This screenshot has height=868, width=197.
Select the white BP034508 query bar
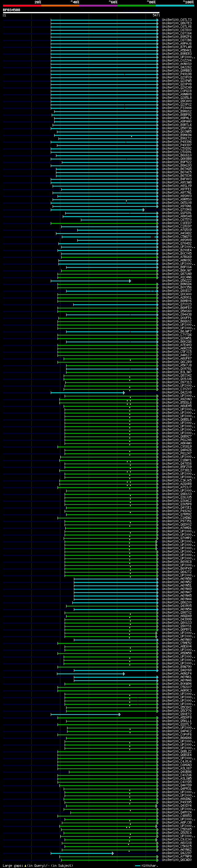point(81,13)
